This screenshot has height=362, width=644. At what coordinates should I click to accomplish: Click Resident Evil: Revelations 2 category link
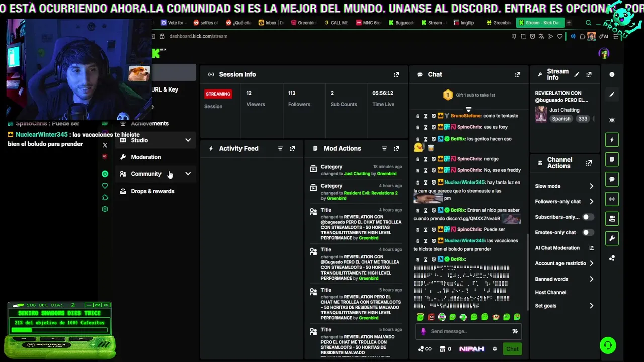[x=371, y=193]
